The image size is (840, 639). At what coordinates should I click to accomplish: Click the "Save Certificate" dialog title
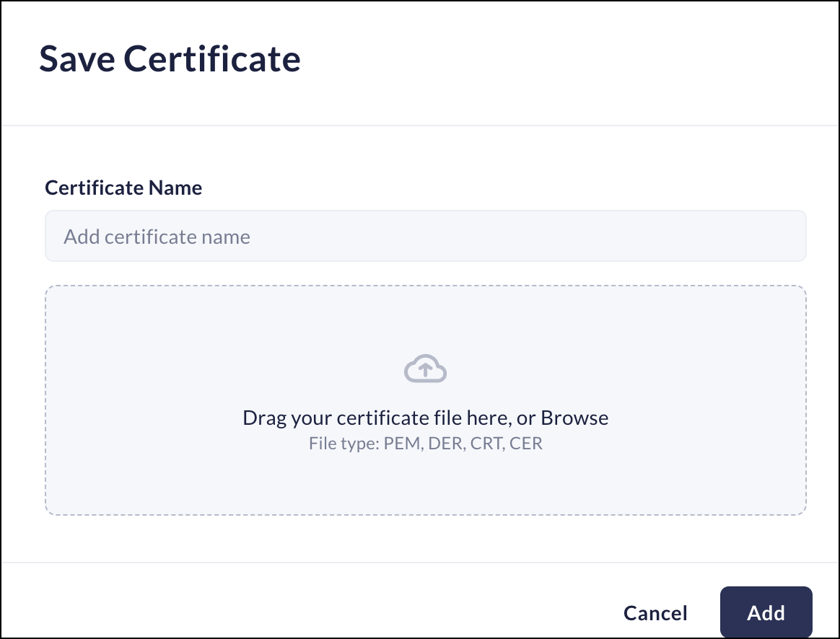click(170, 58)
